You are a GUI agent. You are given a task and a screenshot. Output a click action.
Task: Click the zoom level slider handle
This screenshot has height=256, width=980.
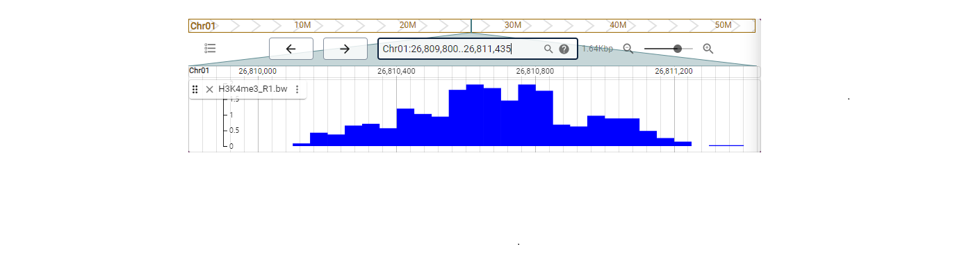pyautogui.click(x=678, y=49)
